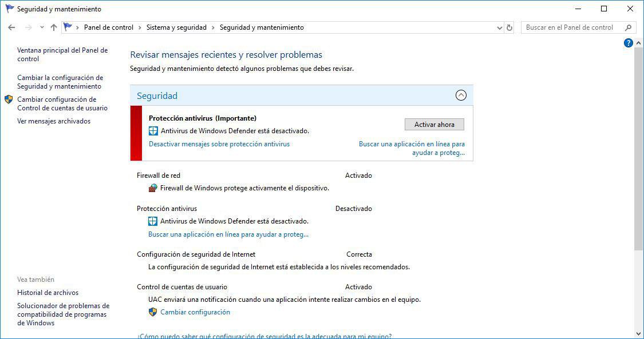This screenshot has width=644, height=339.
Task: Open Cambiar la configuración de Seguridad y mantenimiento
Action: tap(60, 82)
